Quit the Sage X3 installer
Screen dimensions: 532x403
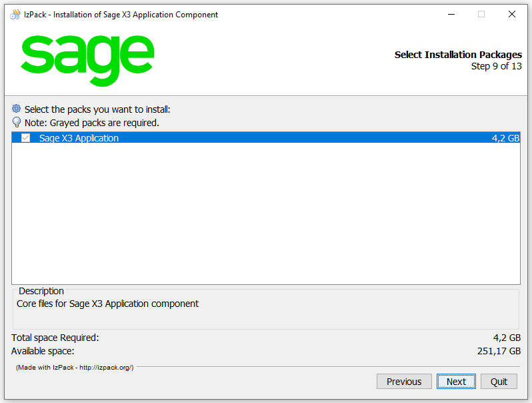[499, 382]
